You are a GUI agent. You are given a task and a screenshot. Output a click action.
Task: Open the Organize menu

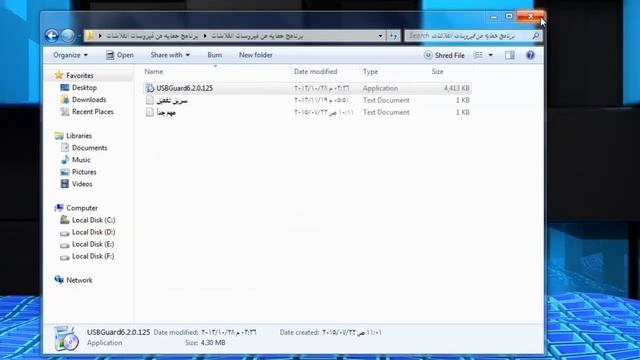pos(70,55)
